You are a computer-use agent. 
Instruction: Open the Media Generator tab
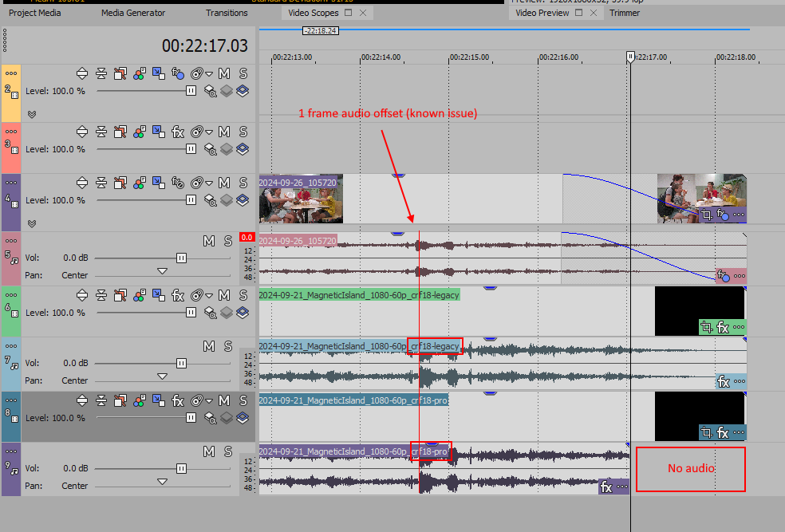(x=133, y=13)
